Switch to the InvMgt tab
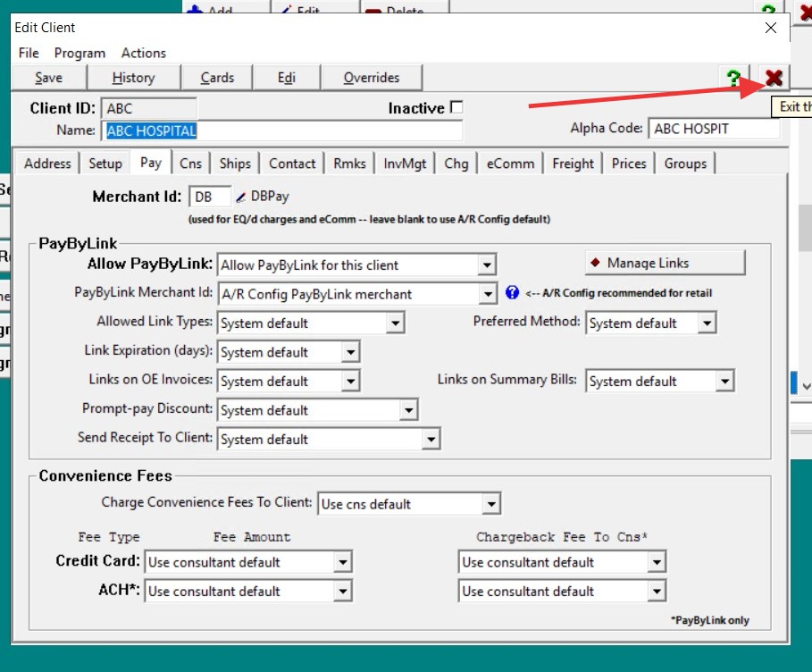812x672 pixels. (x=405, y=164)
